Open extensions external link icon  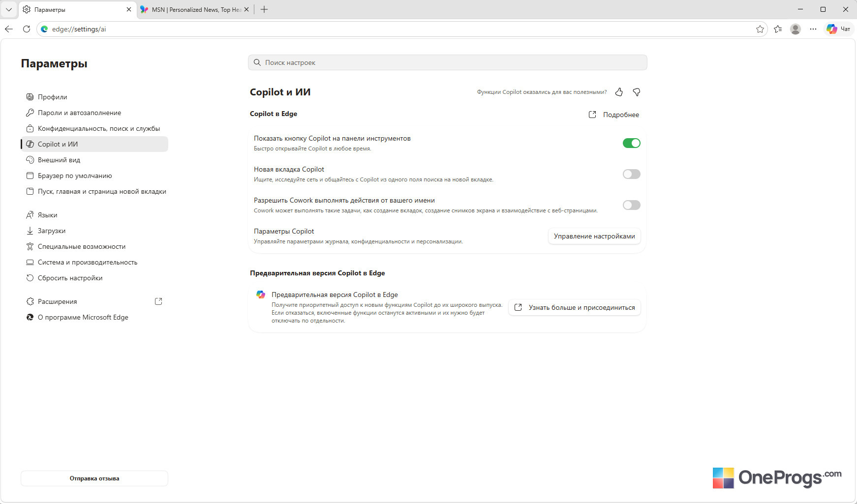click(x=158, y=301)
